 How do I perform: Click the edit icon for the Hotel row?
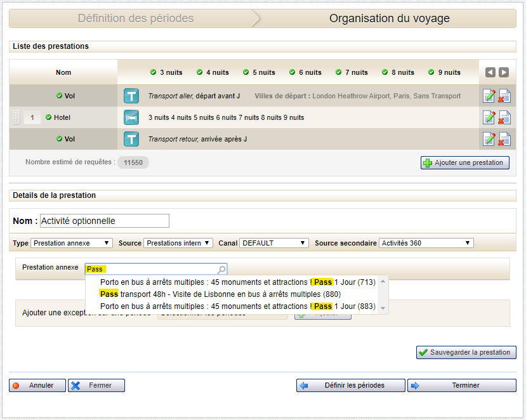point(489,117)
